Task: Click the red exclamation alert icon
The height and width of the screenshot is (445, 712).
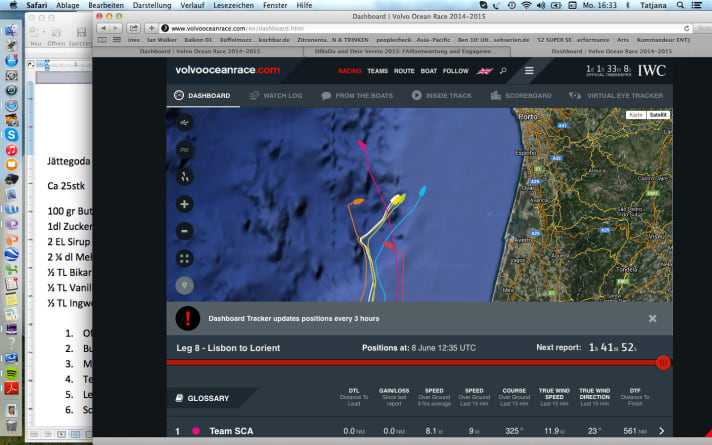Action: point(188,318)
